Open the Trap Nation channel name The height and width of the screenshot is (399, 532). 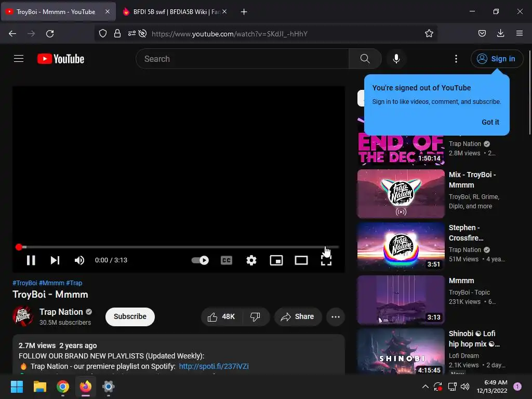click(x=61, y=312)
